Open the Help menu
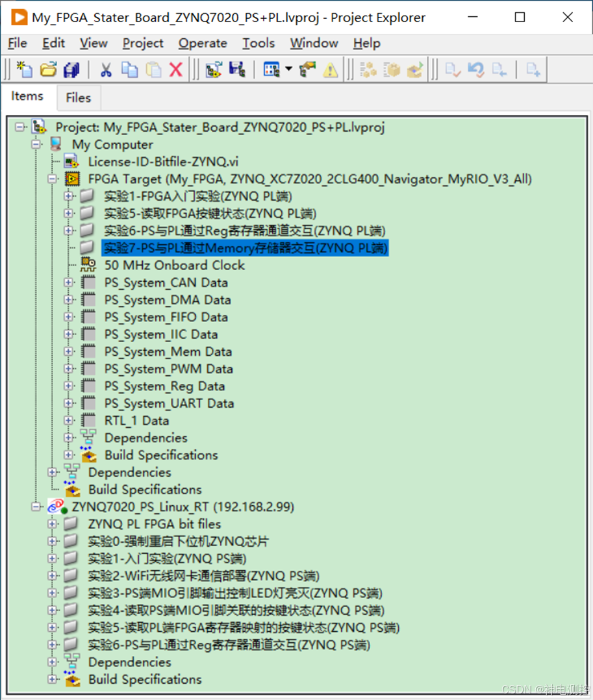This screenshot has width=593, height=700. click(366, 44)
